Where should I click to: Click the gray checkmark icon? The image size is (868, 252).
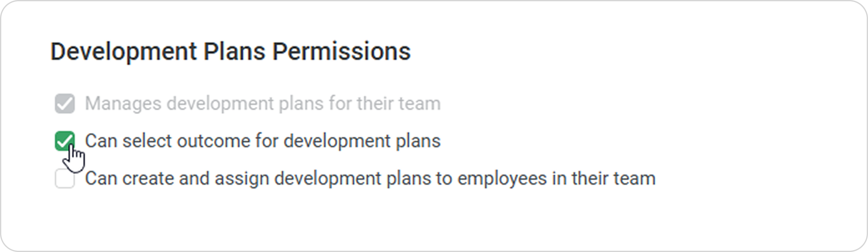click(65, 104)
